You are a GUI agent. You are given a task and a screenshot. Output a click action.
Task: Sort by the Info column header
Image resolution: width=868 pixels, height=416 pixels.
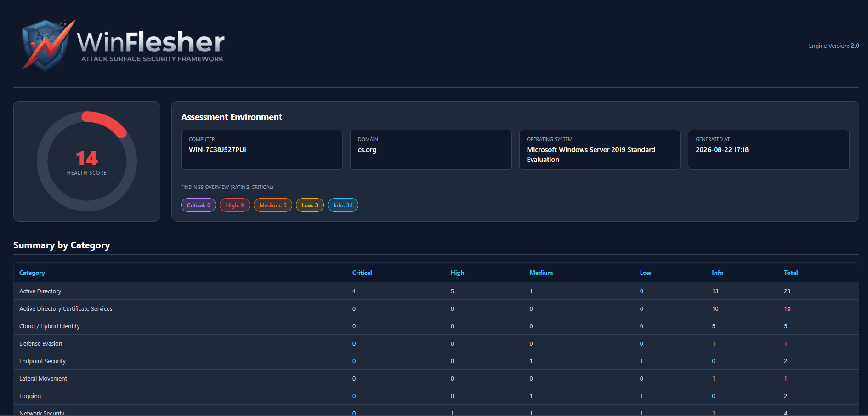[717, 273]
